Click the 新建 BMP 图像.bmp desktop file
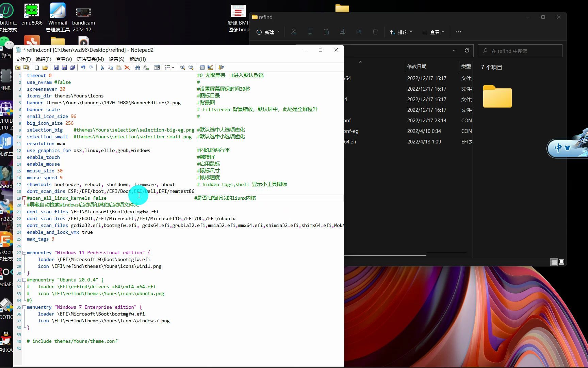Image resolution: width=588 pixels, height=368 pixels. click(238, 18)
